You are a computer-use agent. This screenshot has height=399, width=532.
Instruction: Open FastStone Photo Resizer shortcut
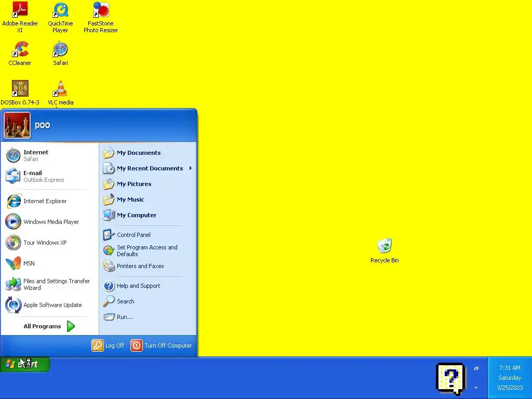tap(101, 17)
